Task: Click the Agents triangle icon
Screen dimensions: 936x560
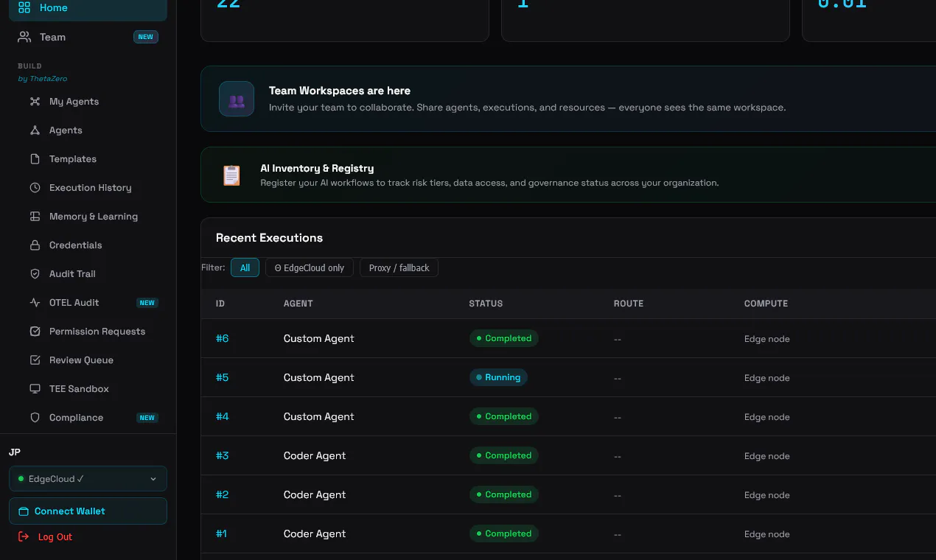Action: (35, 130)
